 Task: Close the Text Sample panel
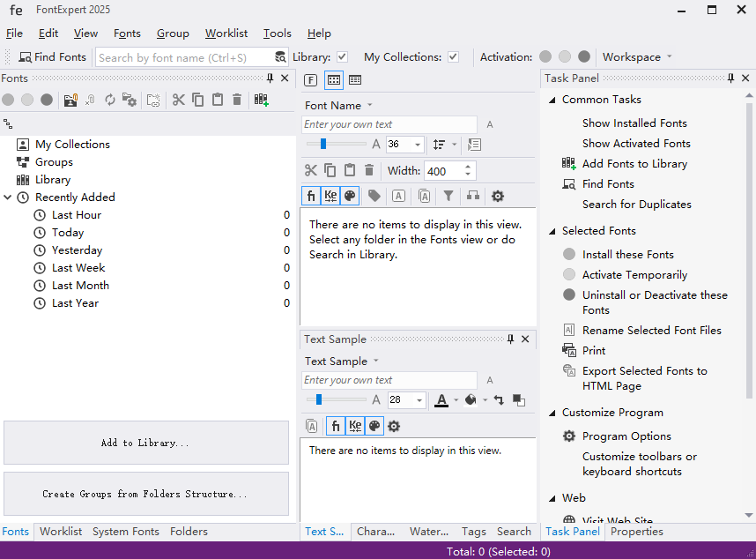525,339
